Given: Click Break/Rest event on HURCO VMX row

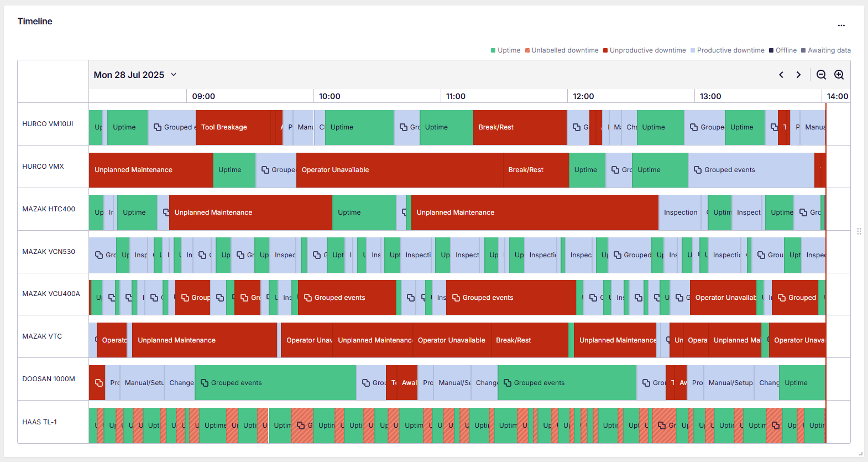Looking at the screenshot, I should (536, 170).
